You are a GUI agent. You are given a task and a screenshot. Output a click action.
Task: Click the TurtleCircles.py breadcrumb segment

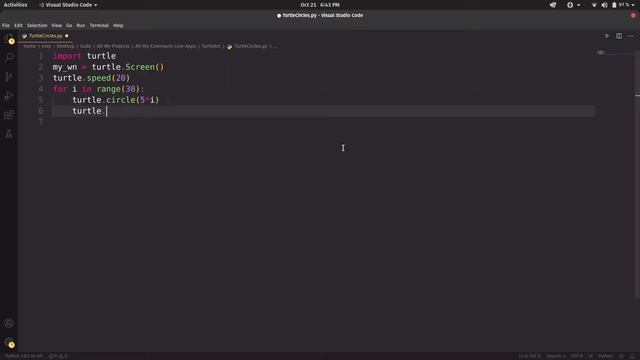click(251, 47)
